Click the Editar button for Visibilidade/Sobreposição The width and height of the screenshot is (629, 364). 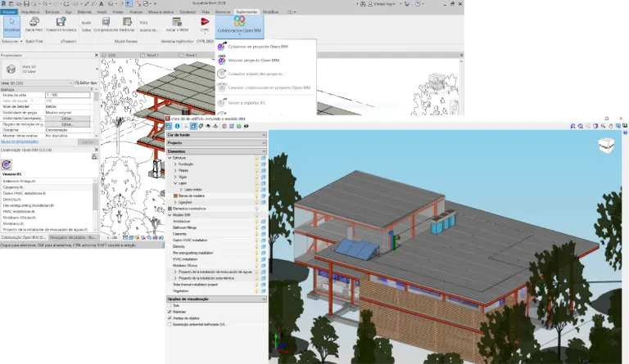(67, 119)
